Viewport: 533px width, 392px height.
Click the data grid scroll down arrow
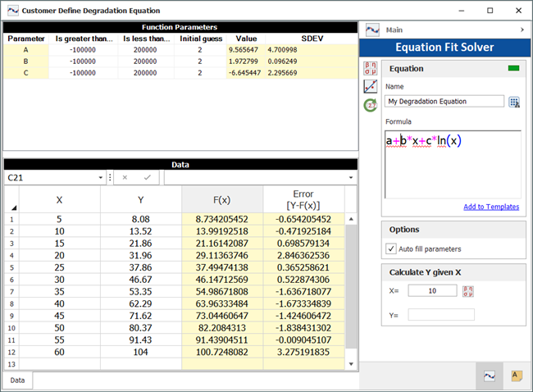click(351, 364)
